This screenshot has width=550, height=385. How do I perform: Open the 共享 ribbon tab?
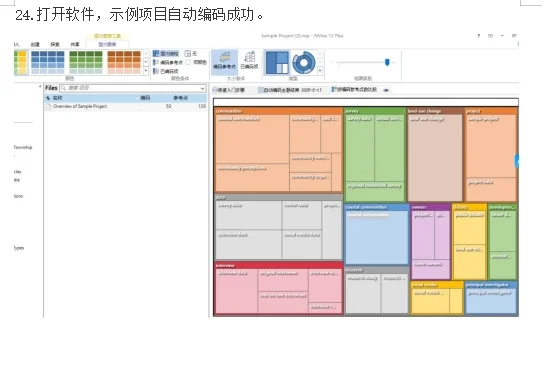pos(75,45)
